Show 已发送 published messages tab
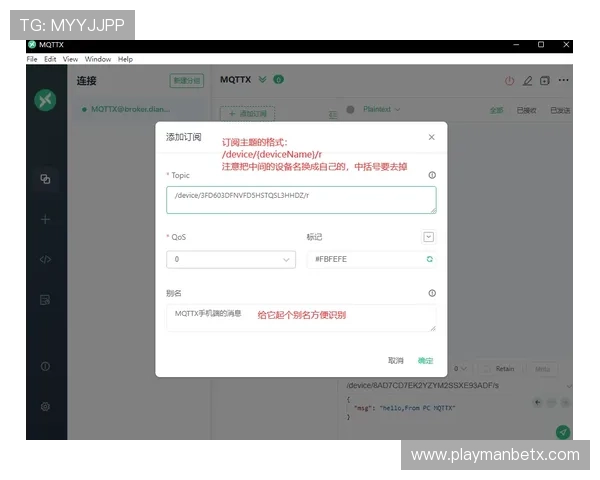Viewport: 600px width, 480px height. [560, 110]
